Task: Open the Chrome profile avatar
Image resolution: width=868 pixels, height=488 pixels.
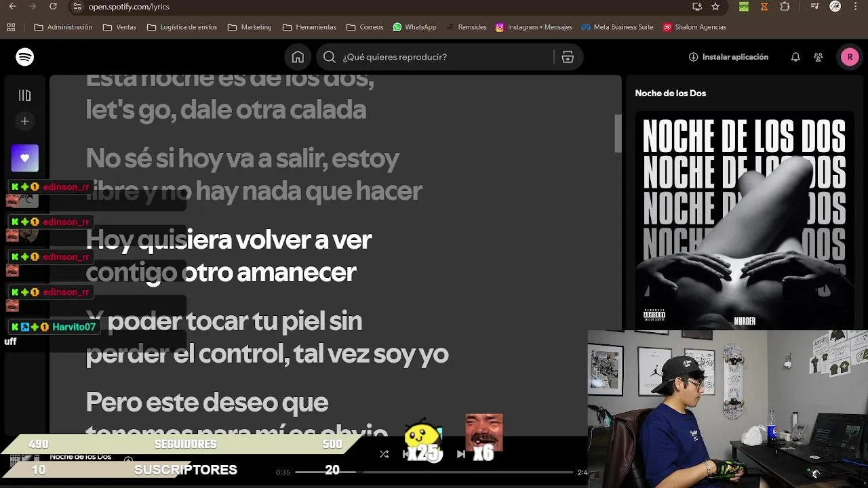Action: pyautogui.click(x=835, y=7)
